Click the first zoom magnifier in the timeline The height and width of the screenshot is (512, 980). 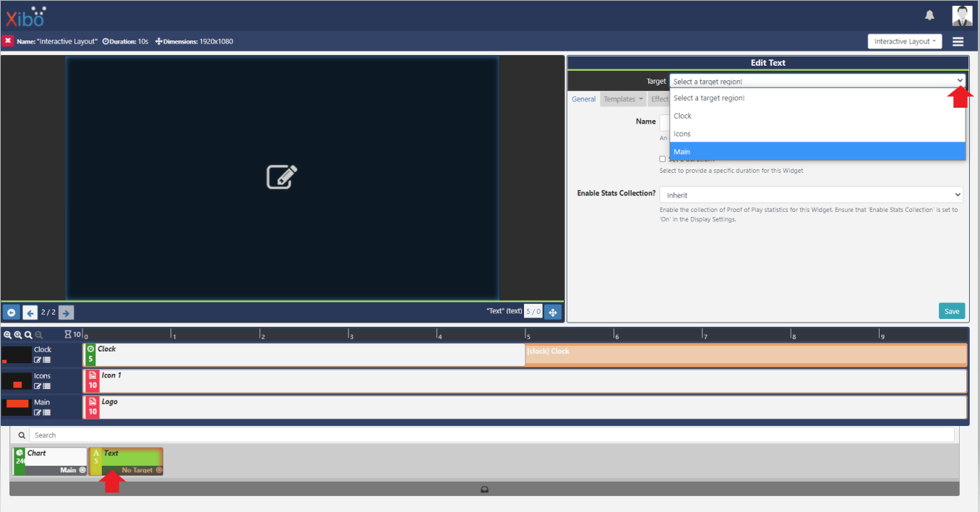[7, 335]
